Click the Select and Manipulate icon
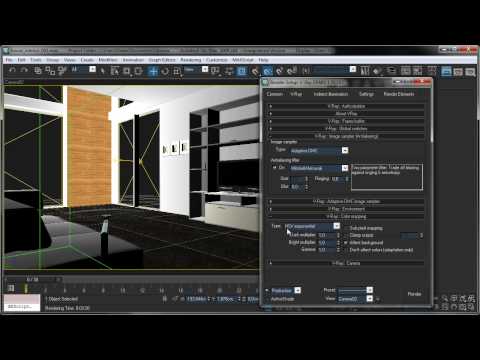The width and height of the screenshot is (480, 360). [x=229, y=71]
